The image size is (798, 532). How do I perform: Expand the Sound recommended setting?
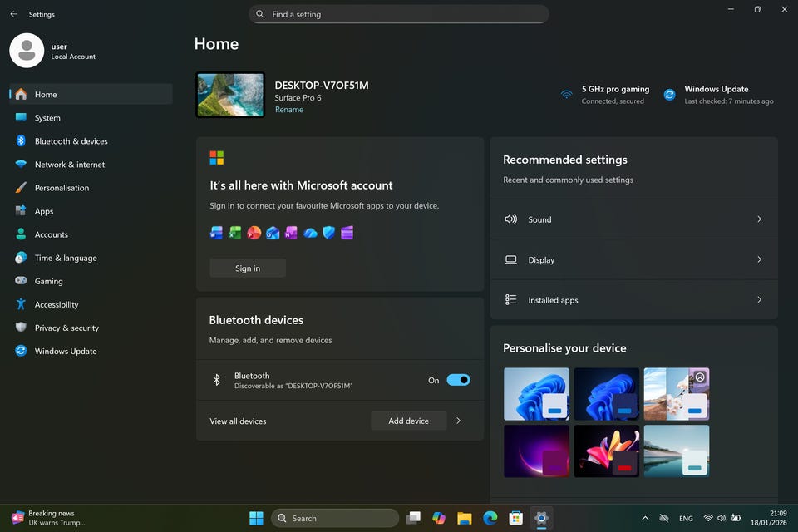[x=759, y=219]
